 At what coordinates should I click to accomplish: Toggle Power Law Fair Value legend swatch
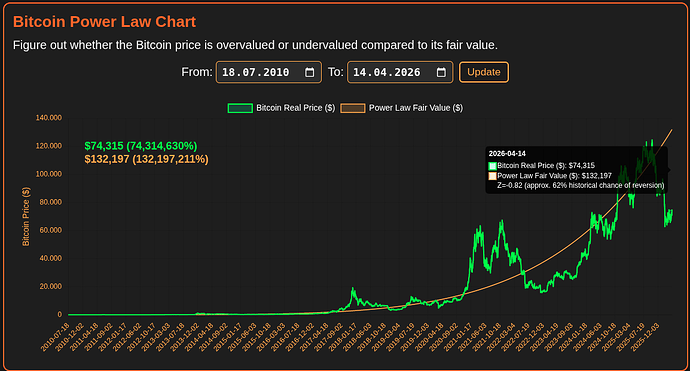[x=353, y=108]
